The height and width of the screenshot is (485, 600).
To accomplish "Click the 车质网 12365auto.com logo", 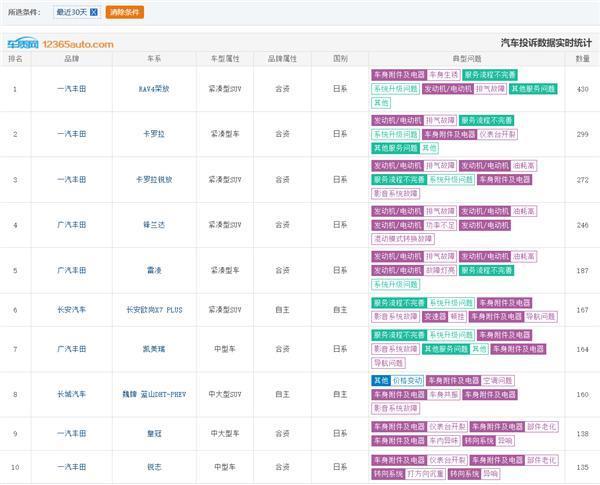I will 60,44.
